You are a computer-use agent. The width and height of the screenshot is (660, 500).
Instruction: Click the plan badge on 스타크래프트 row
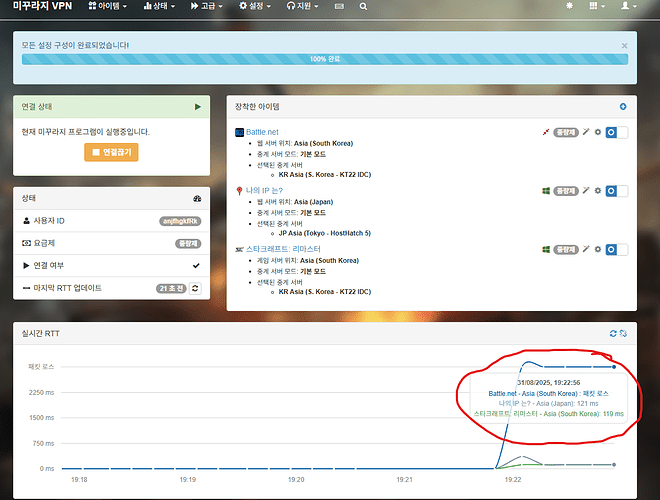point(566,250)
